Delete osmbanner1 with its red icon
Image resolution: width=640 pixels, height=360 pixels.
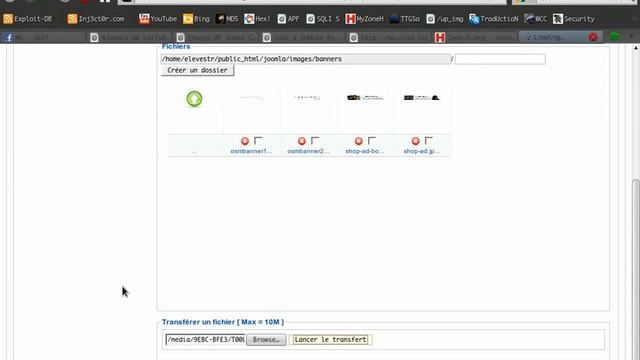[x=245, y=141]
